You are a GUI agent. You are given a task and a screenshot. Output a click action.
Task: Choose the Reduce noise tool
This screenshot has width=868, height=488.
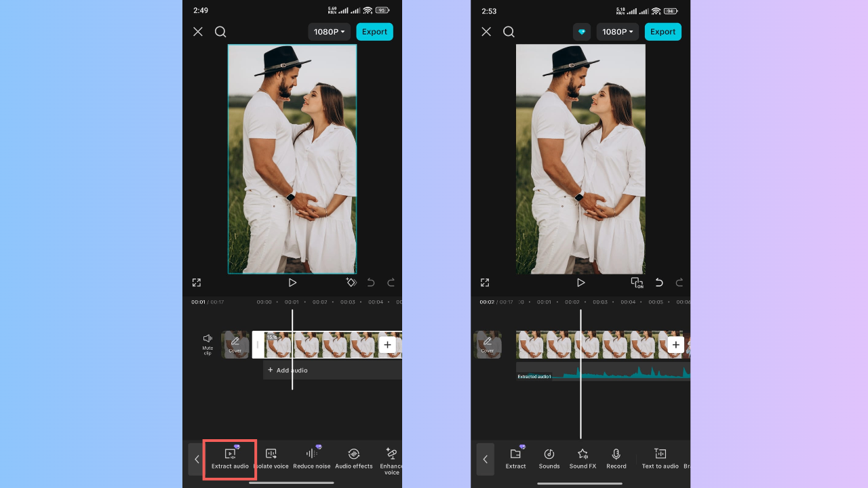click(x=312, y=459)
